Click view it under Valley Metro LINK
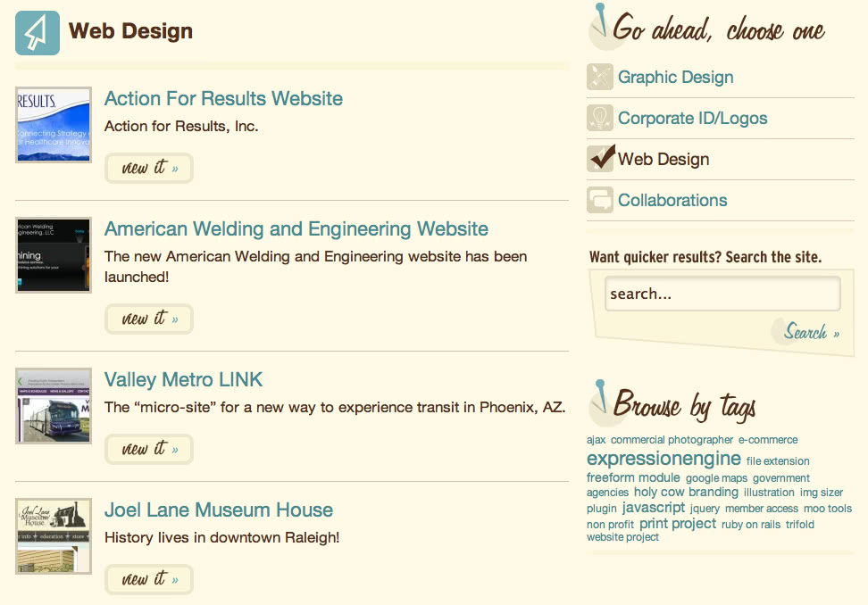868x605 pixels. pos(149,449)
